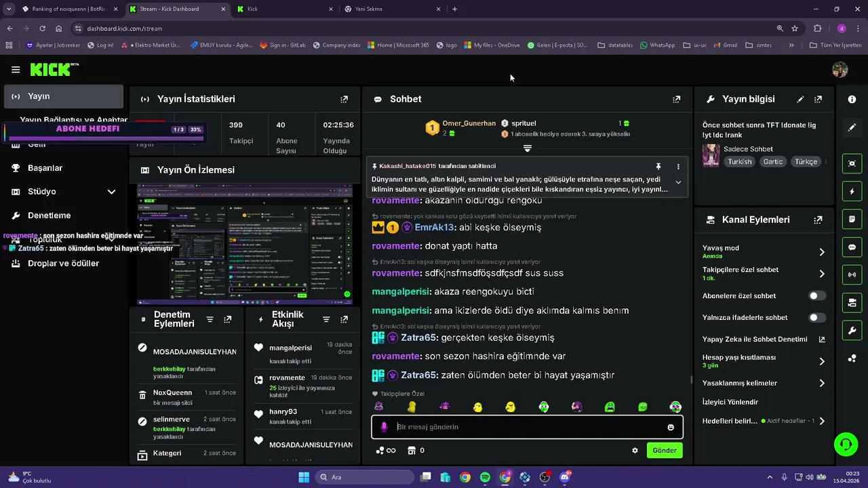Click the Kick logo

pyautogui.click(x=54, y=69)
